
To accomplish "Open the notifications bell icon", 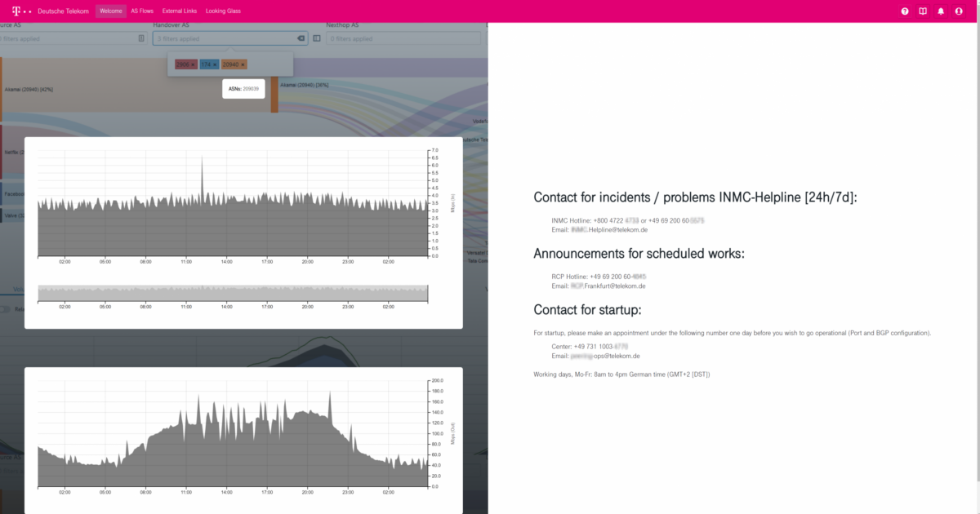I will point(941,11).
